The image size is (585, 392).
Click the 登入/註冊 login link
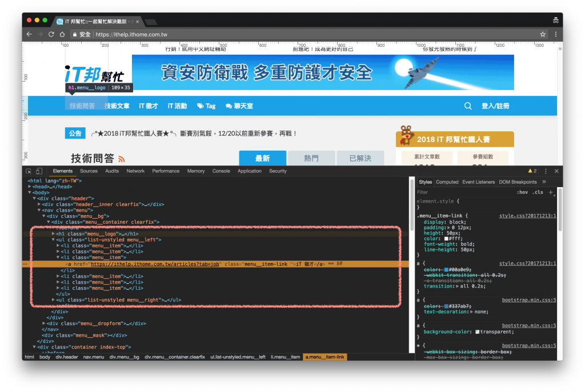point(495,106)
